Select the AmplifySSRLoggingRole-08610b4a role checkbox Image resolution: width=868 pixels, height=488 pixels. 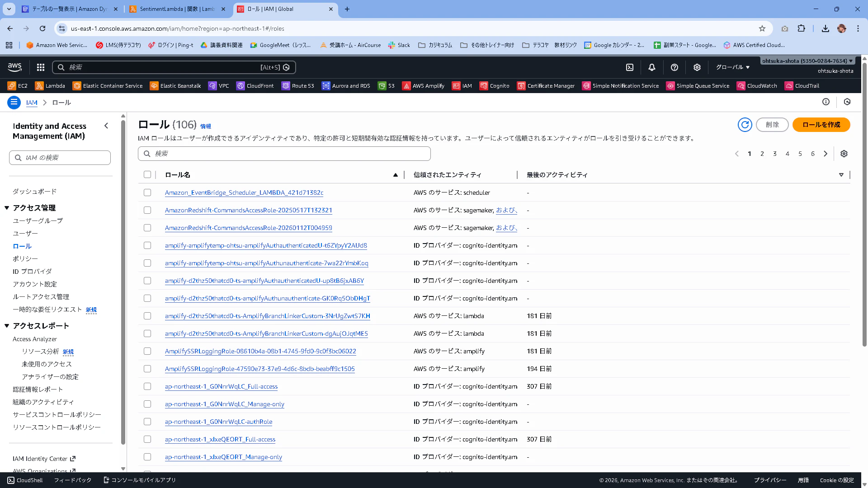(147, 351)
